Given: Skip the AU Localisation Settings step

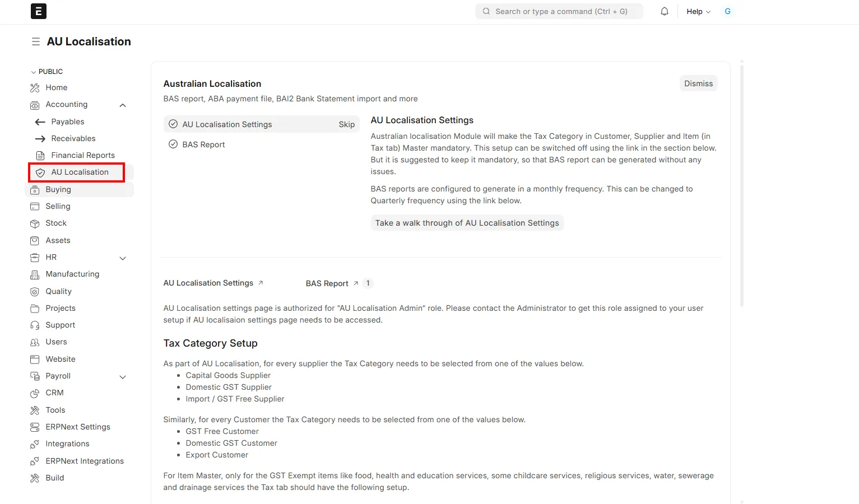Looking at the screenshot, I should pos(346,124).
